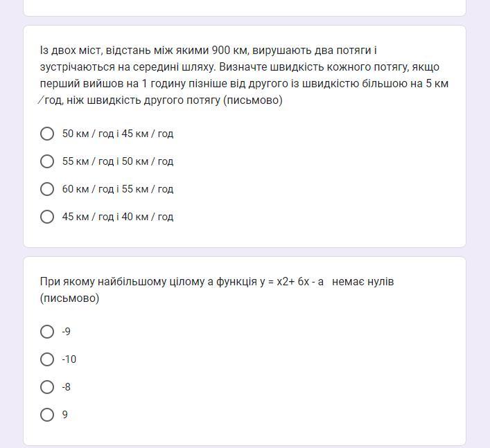Pick the radio button for answer -8
Viewport: 490px width, 448px height.
(x=47, y=387)
